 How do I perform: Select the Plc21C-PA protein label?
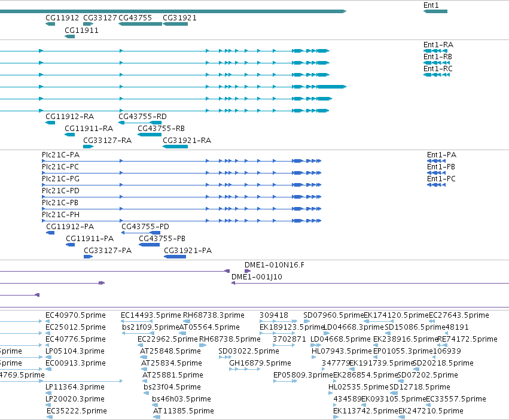click(x=60, y=155)
